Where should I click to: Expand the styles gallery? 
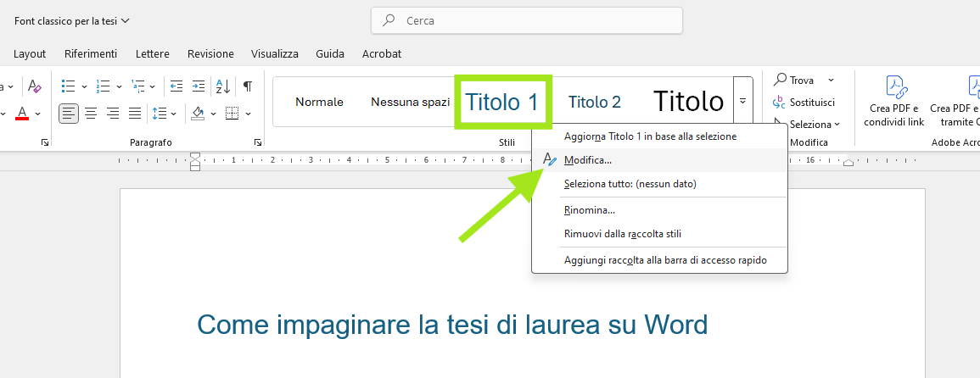pos(742,101)
